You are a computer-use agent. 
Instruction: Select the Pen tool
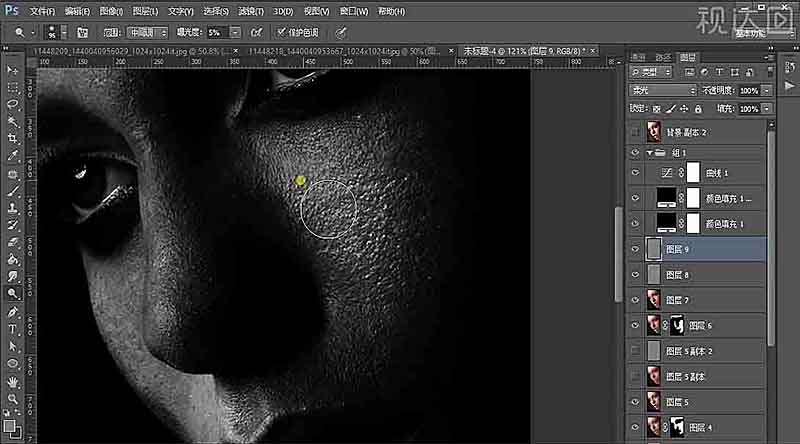[13, 312]
